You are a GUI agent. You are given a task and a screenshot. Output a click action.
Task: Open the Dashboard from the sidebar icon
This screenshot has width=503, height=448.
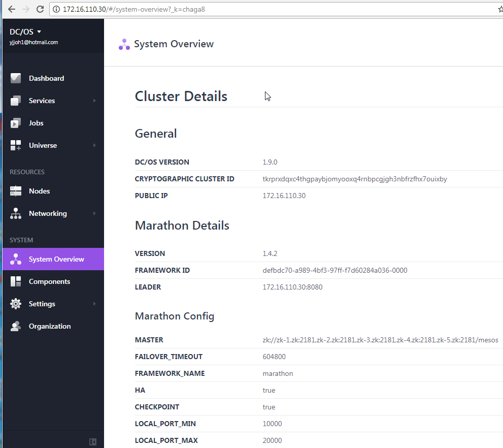(x=15, y=78)
